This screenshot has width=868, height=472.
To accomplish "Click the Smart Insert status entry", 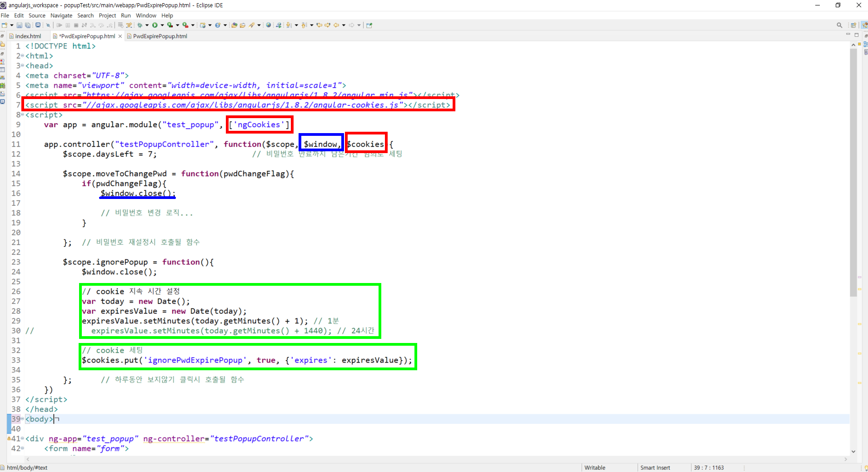I will pyautogui.click(x=655, y=467).
